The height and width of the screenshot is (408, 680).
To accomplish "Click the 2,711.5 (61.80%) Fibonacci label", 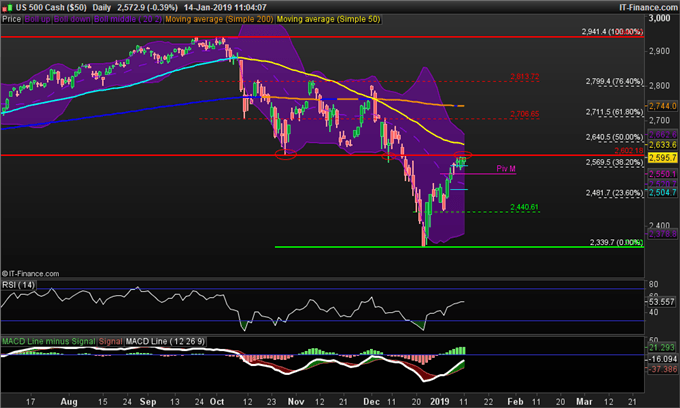I will (x=615, y=112).
